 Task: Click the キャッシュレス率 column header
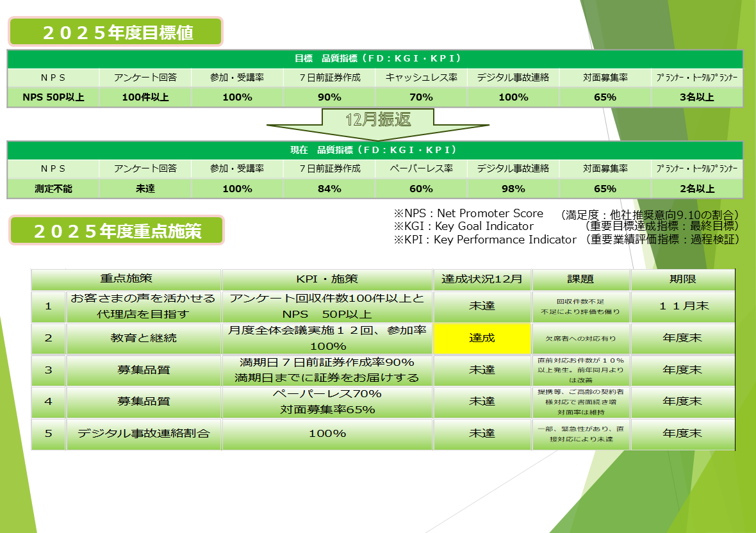tap(421, 78)
